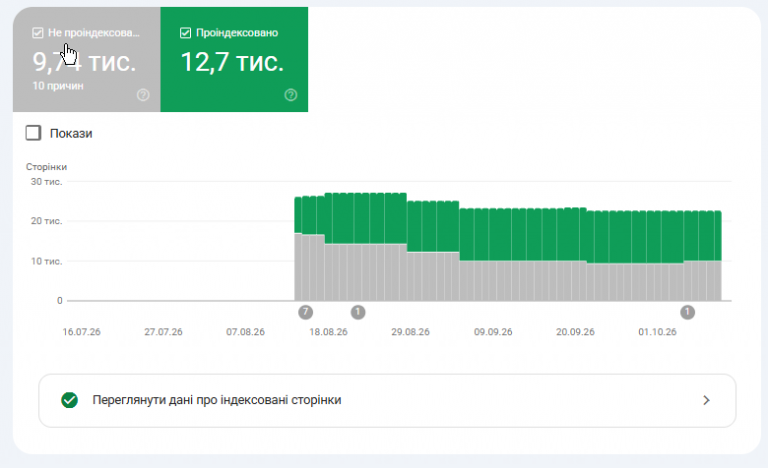
Task: Click marker 1 near 18.08.26
Action: click(358, 312)
